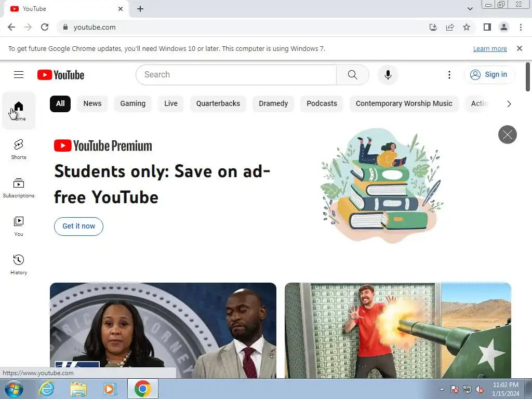Select the Quarterbacks category chip
Screen dimensions: 532x399
(218, 104)
